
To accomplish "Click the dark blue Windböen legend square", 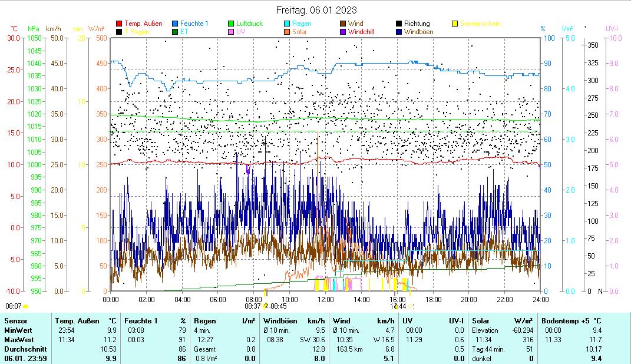I will 399,32.
